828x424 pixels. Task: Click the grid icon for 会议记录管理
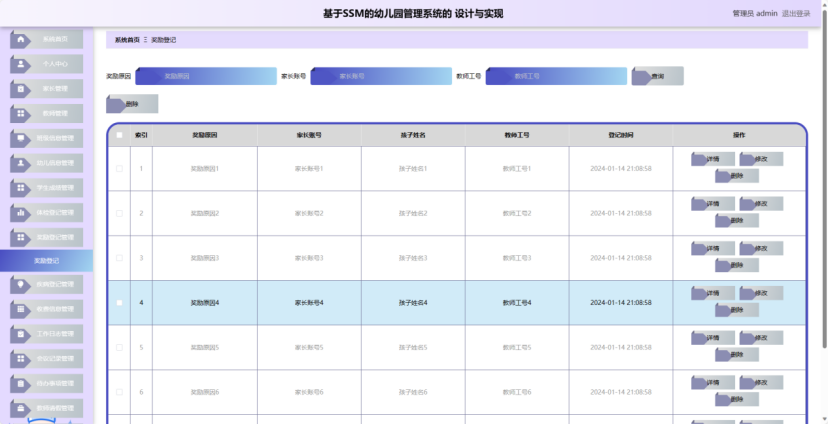tap(21, 359)
